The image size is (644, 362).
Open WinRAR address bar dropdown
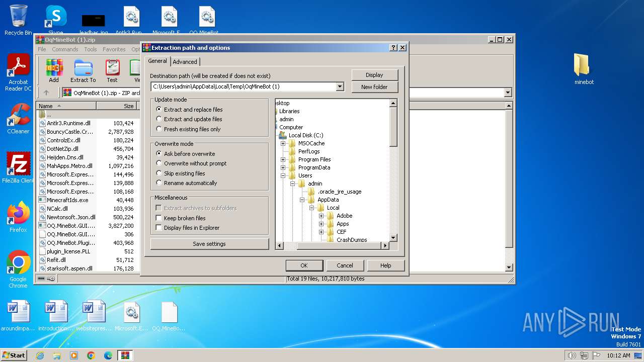click(x=508, y=93)
